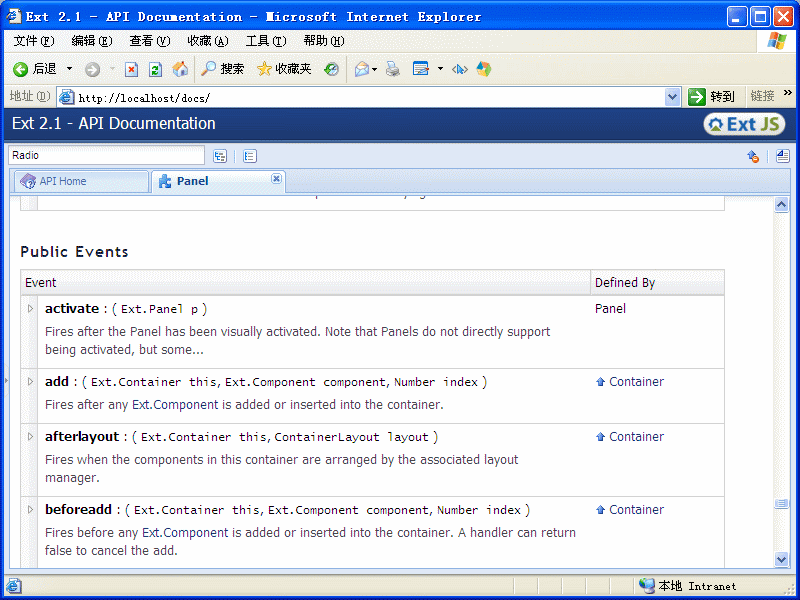Click the Edit page toolbar icon
This screenshot has width=800, height=600.
pyautogui.click(x=421, y=69)
